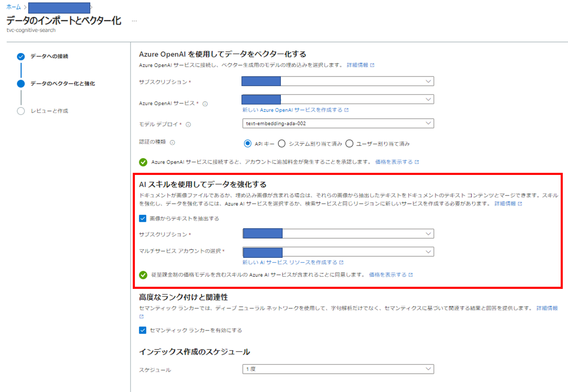Open モデル デプロイ dropdown text-embedding-ada-002

coord(338,123)
